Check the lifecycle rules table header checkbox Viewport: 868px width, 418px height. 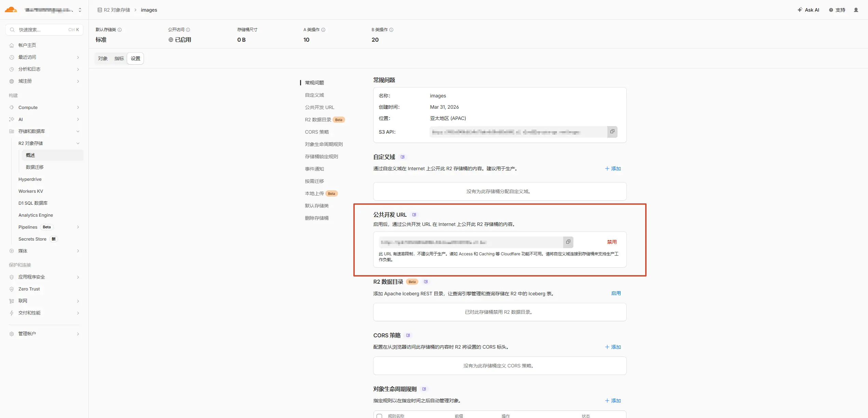point(379,416)
